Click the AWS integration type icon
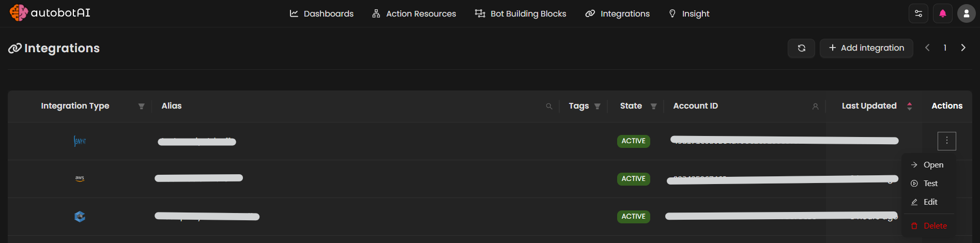This screenshot has height=243, width=980. pyautogui.click(x=80, y=178)
